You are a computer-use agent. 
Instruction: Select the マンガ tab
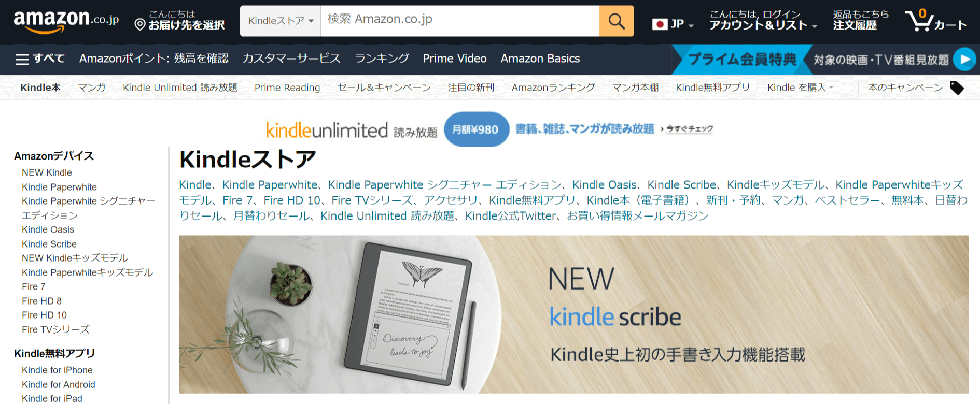(x=92, y=88)
